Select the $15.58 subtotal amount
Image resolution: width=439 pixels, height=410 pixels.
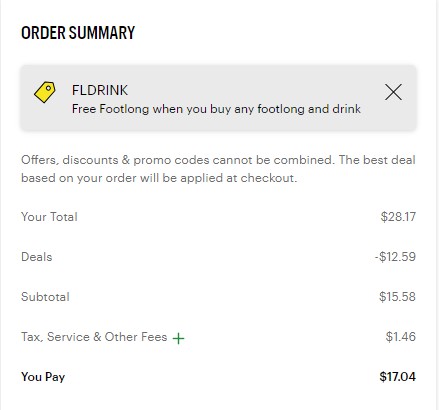[x=397, y=297]
